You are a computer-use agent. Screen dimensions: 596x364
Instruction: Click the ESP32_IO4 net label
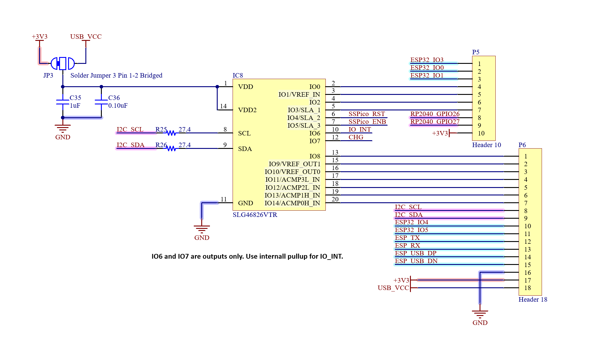click(x=411, y=222)
